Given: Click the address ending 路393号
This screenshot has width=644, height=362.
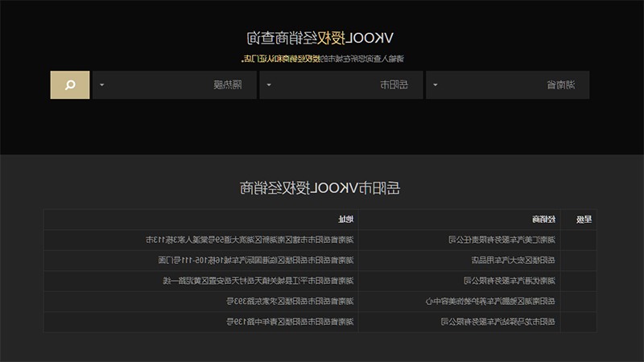Looking at the screenshot, I should (x=290, y=301).
